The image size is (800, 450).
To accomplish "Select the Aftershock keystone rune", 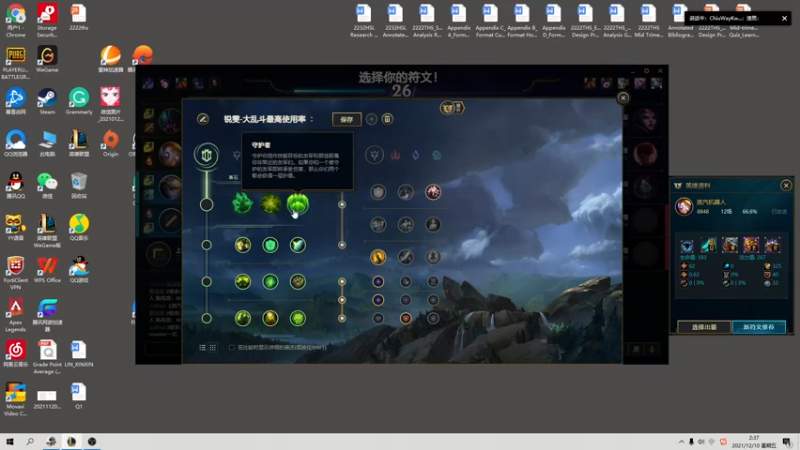I will (270, 204).
